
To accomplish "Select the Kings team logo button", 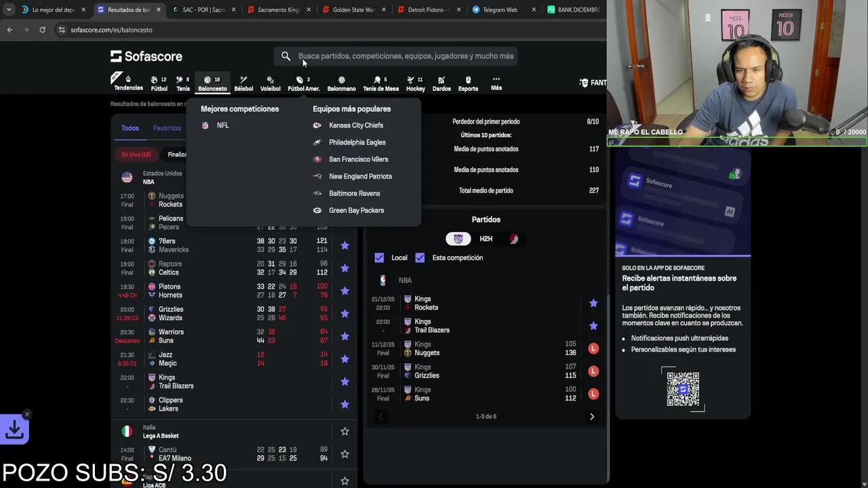I will click(458, 239).
